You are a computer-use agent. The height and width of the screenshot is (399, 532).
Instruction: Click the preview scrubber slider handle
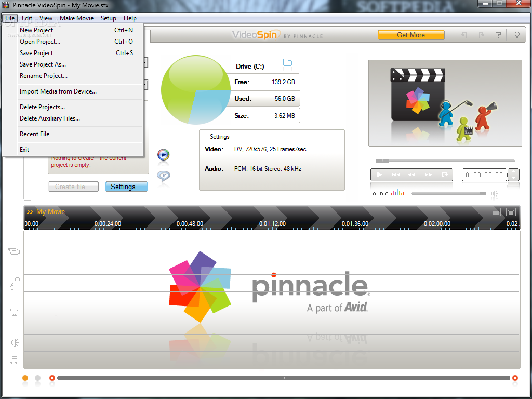click(382, 161)
